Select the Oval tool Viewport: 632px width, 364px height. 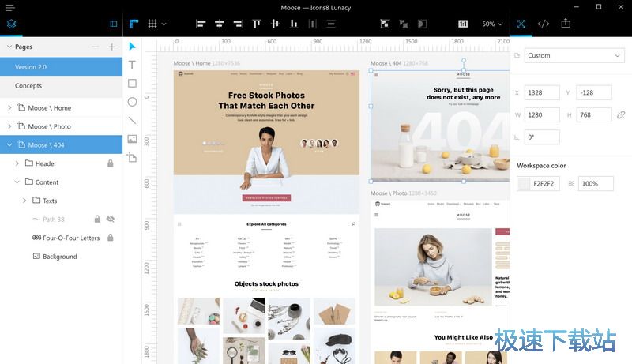coord(132,102)
